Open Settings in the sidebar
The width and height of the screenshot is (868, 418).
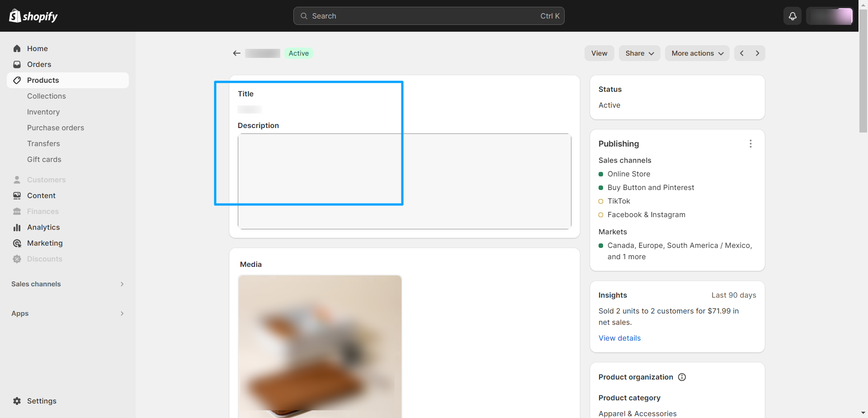(68, 401)
